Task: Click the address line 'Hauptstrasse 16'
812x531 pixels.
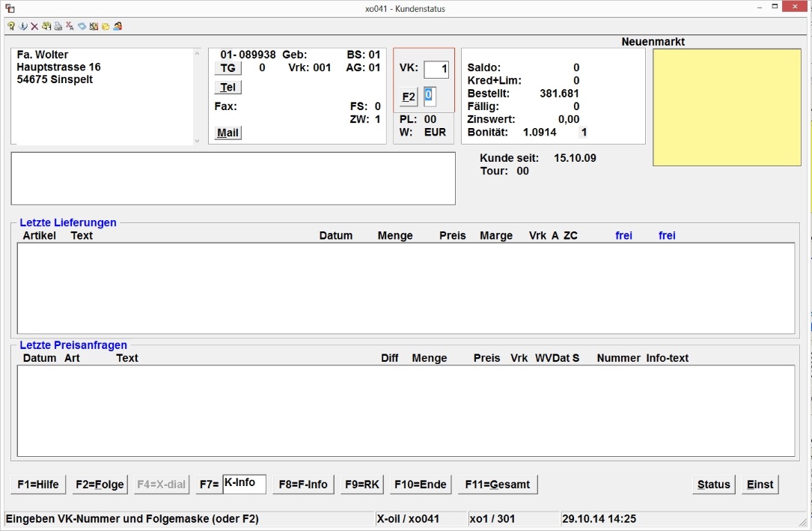Action: point(58,67)
